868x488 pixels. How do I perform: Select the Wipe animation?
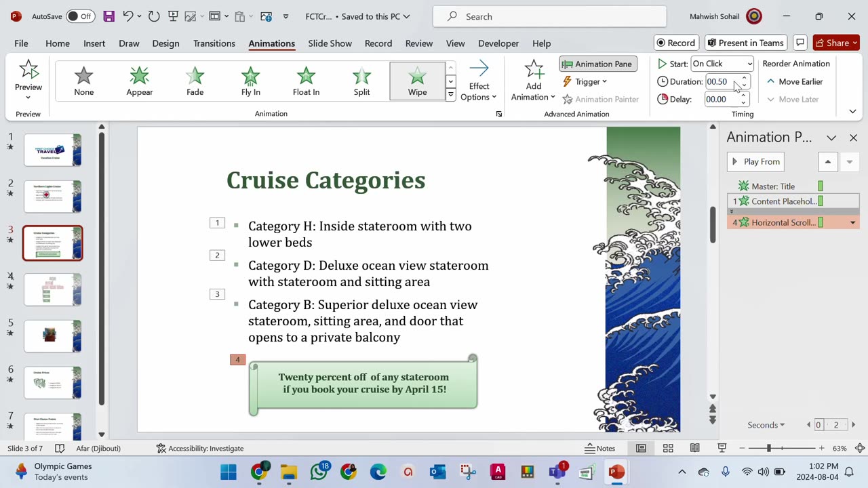pyautogui.click(x=418, y=81)
